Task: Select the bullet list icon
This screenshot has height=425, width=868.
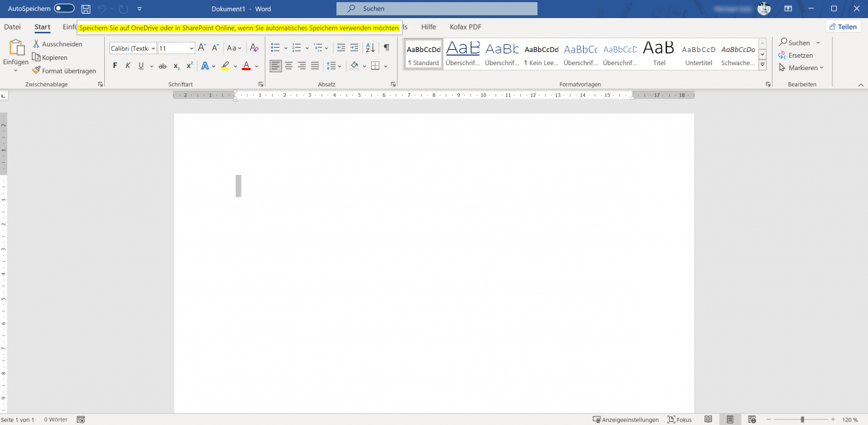Action: coord(276,48)
